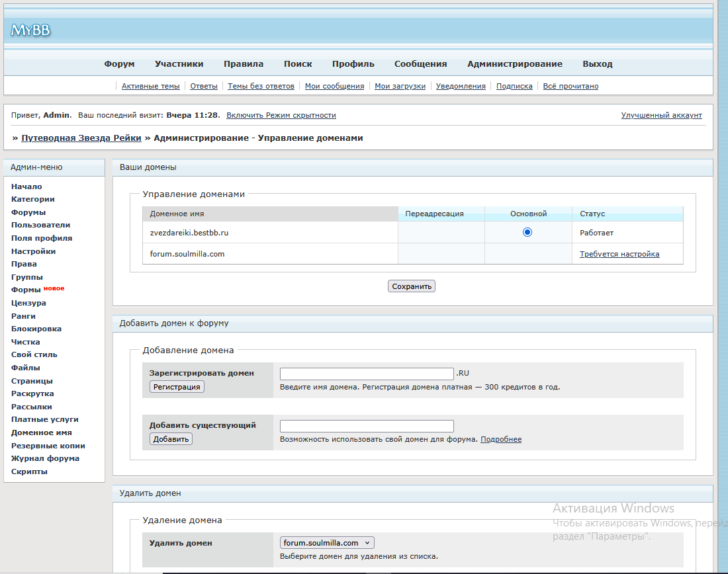Open Категории in the admin menu
Image resolution: width=728 pixels, height=574 pixels.
tap(33, 199)
